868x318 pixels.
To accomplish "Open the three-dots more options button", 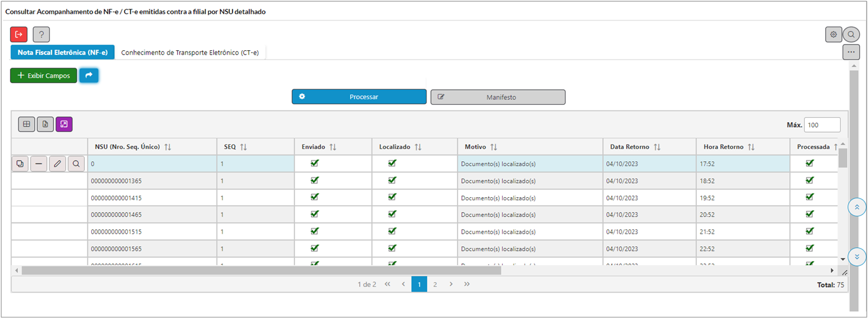I will [x=851, y=52].
